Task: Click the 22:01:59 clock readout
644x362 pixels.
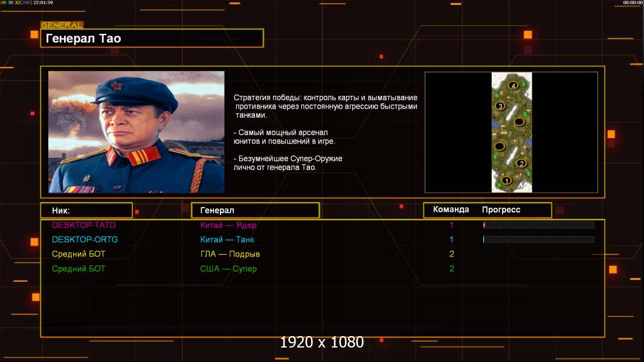Action: coord(43,2)
